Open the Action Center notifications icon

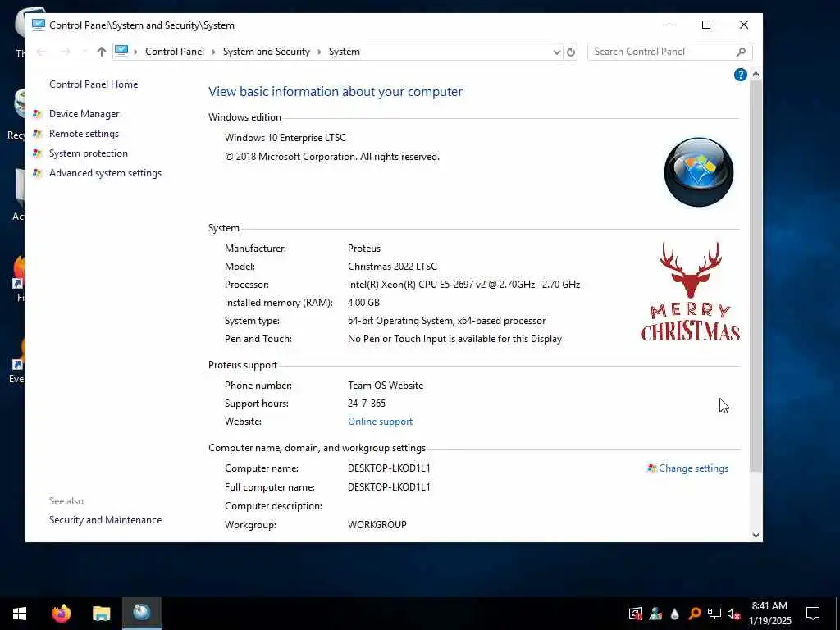pyautogui.click(x=813, y=614)
